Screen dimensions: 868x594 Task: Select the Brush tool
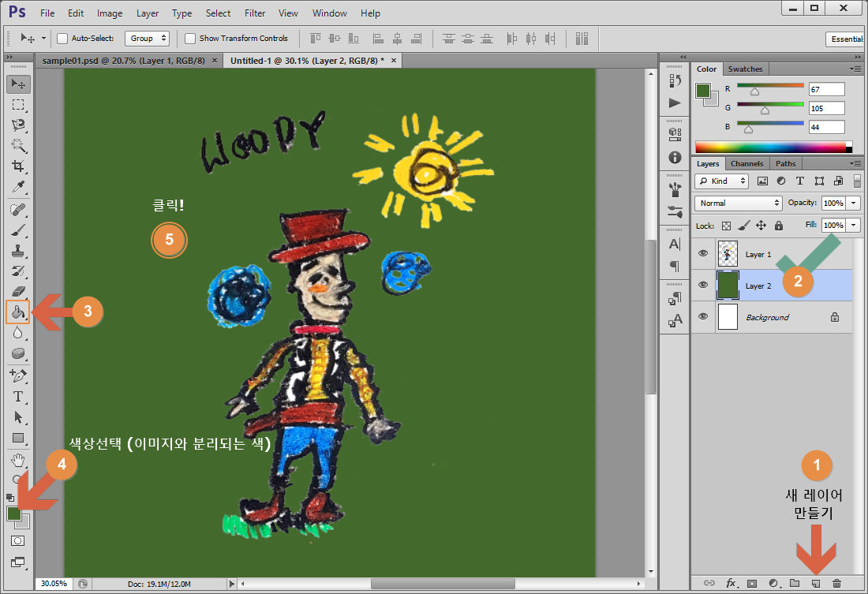[18, 230]
